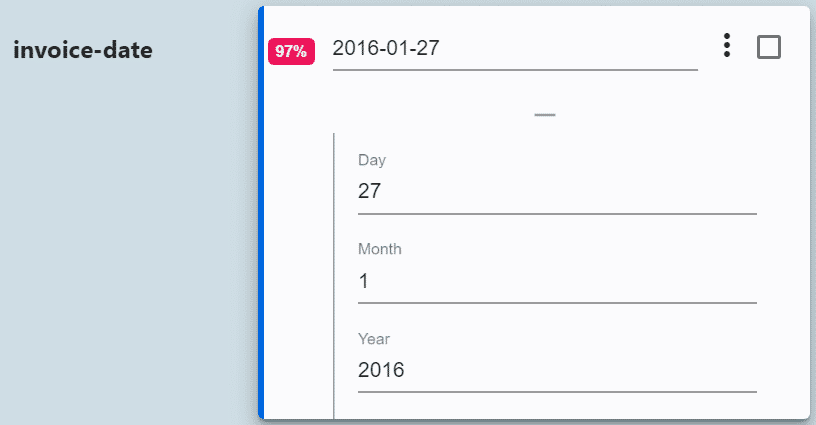Click the 97% confidence badge
The image size is (816, 425).
coord(291,51)
